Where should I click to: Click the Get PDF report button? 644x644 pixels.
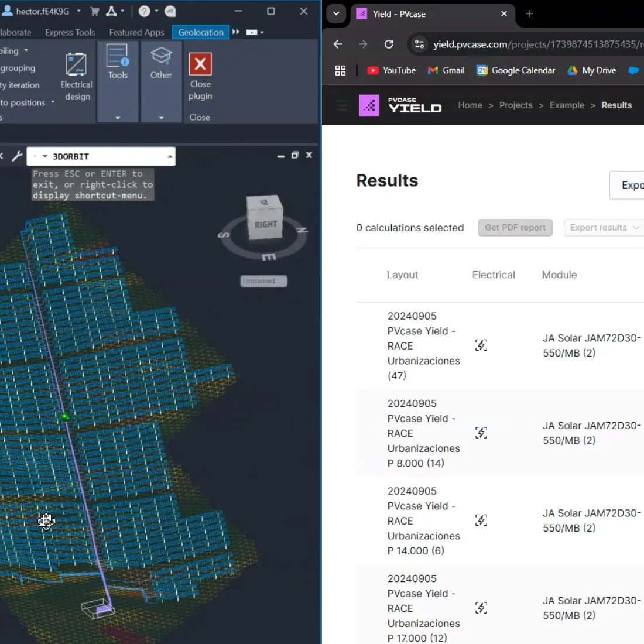click(x=515, y=228)
